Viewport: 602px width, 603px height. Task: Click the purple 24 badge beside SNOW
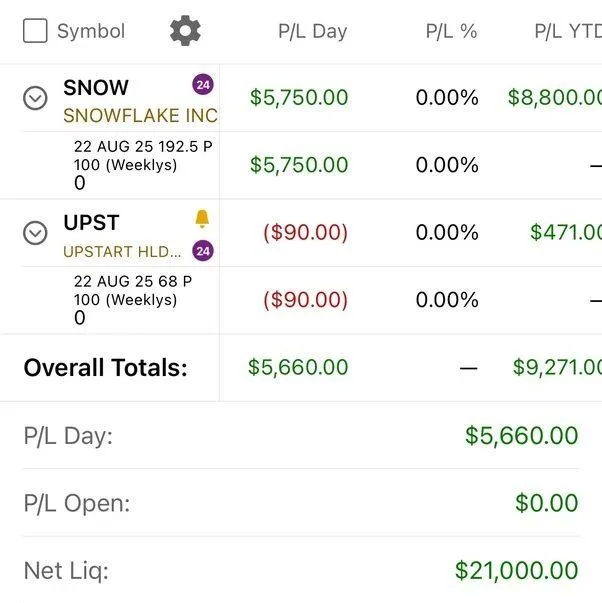[x=203, y=85]
